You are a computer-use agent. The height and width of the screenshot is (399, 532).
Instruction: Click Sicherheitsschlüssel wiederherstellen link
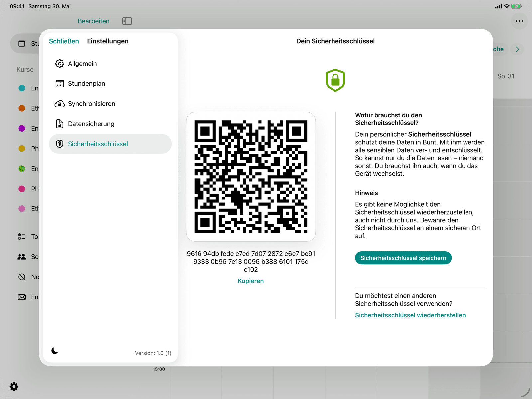point(410,315)
